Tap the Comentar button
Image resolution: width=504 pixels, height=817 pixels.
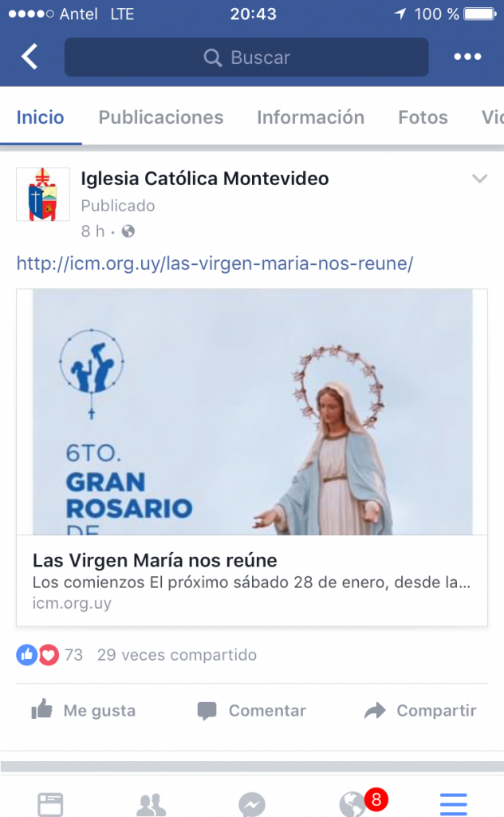coord(252,710)
